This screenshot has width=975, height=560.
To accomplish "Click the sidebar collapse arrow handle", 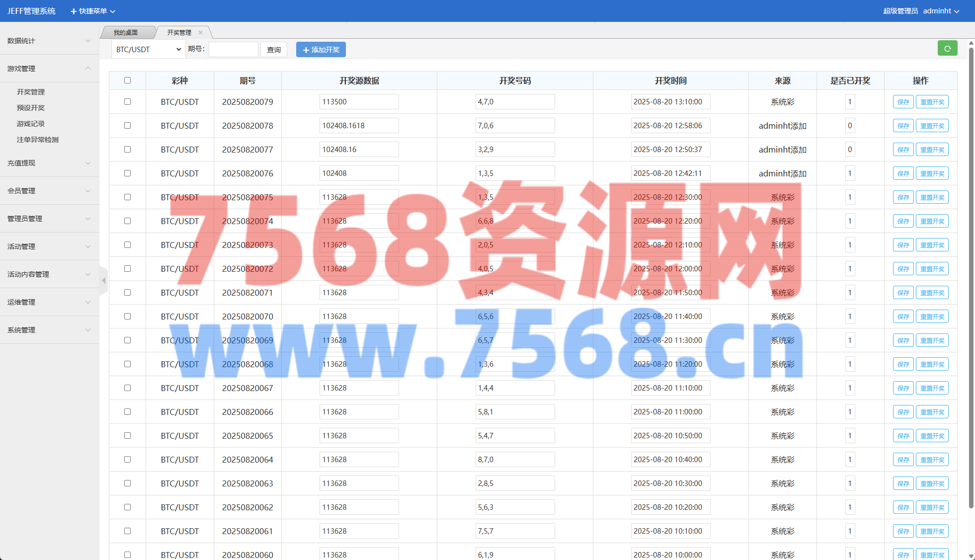I will 103,281.
